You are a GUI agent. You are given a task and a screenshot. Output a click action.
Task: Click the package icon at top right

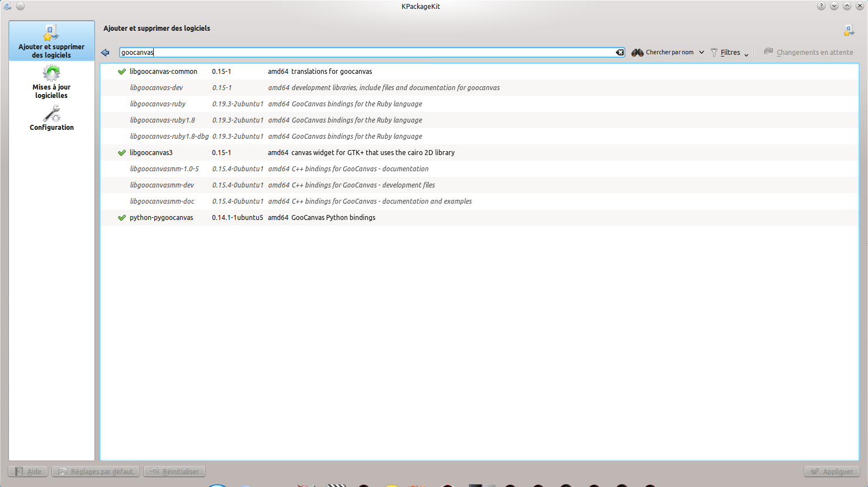pos(849,30)
